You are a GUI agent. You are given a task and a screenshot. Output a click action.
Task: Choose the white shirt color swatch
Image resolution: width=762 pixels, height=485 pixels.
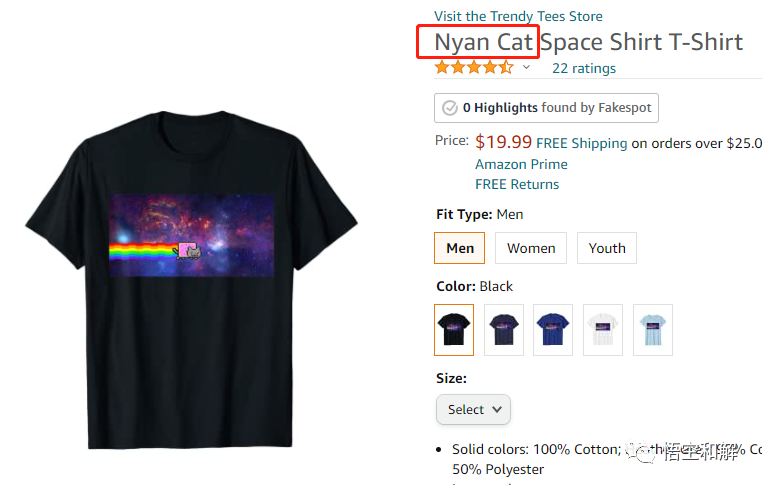(603, 330)
